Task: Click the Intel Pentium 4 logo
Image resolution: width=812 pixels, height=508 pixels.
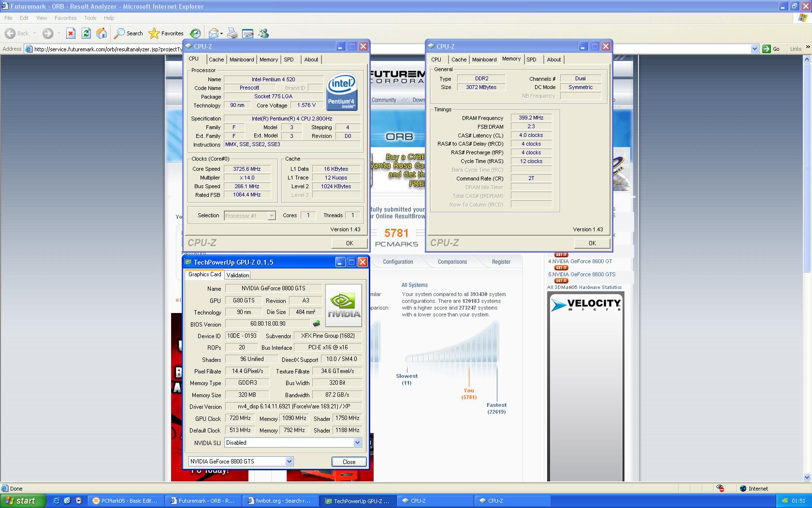Action: 341,91
